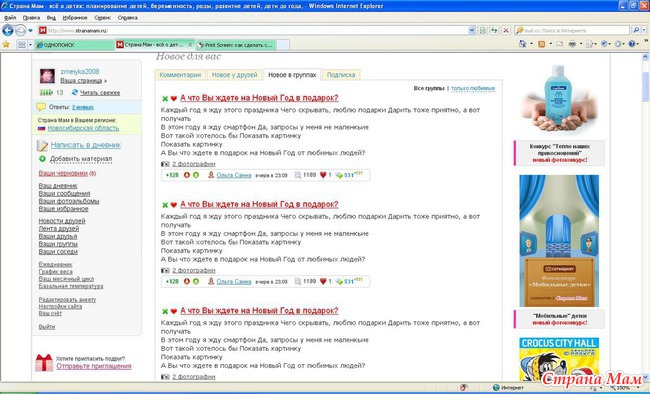Open the Справка menu
This screenshot has height=394, width=650.
click(x=128, y=18)
